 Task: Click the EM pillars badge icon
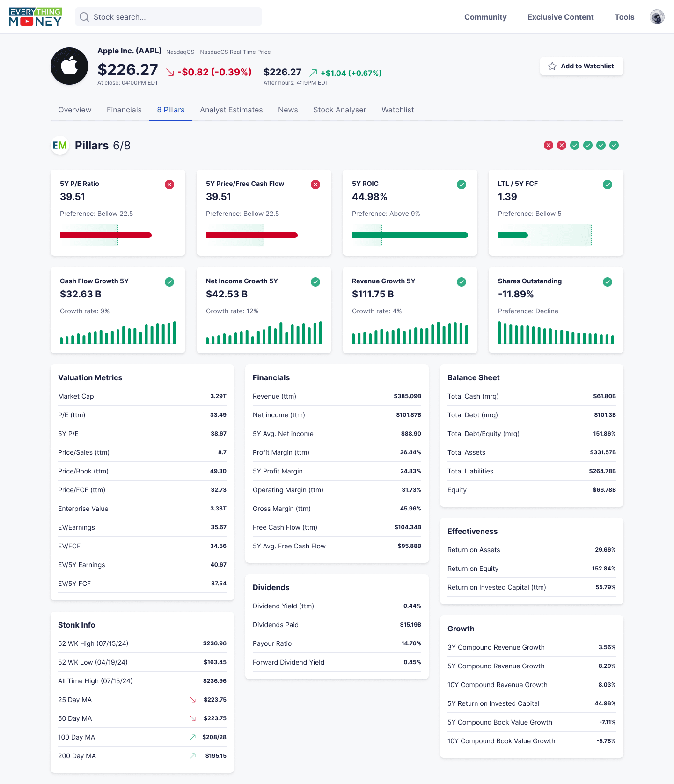pos(60,145)
